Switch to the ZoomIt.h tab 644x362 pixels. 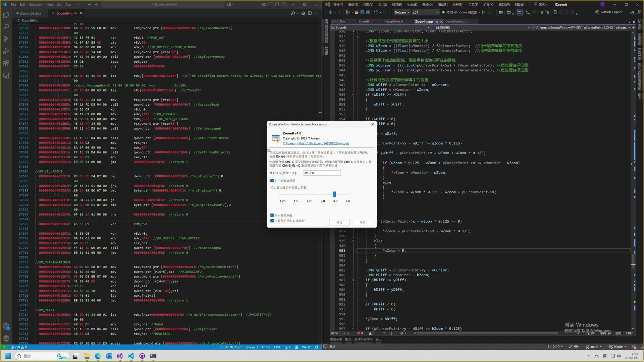[365, 21]
